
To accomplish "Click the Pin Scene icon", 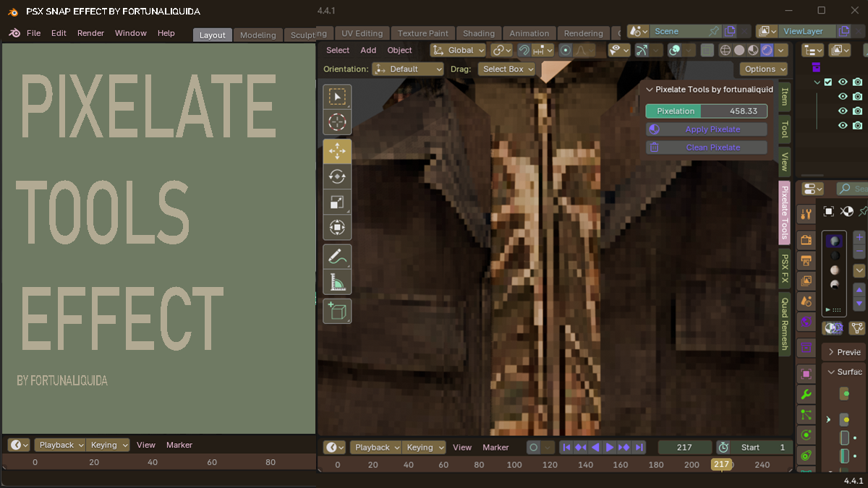I will pos(714,31).
